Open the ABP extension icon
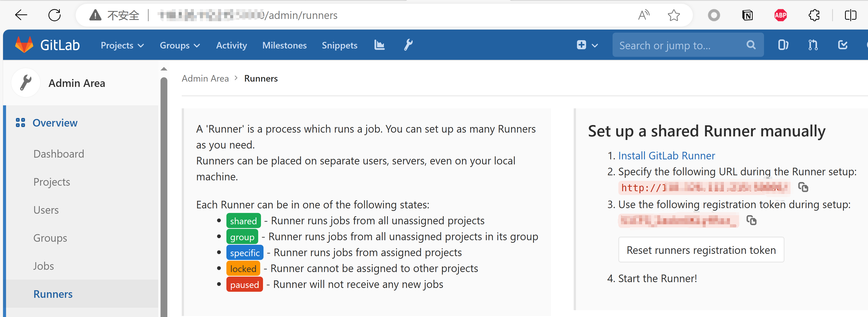868x317 pixels. 780,15
